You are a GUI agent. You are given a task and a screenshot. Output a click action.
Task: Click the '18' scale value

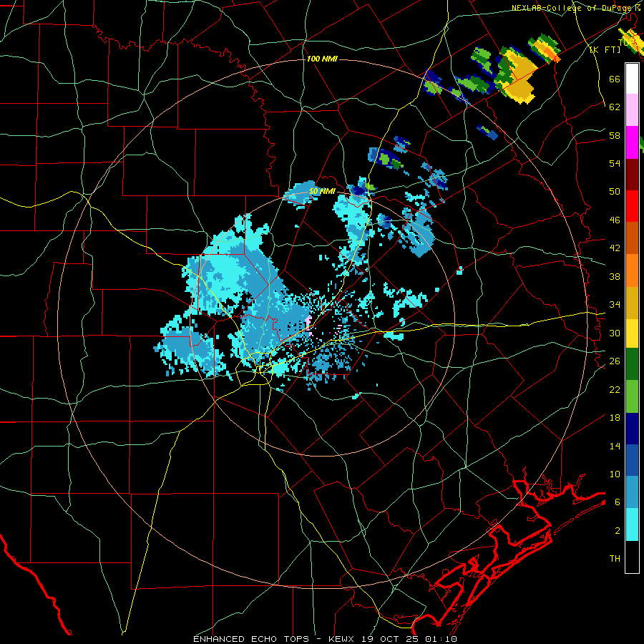click(615, 418)
